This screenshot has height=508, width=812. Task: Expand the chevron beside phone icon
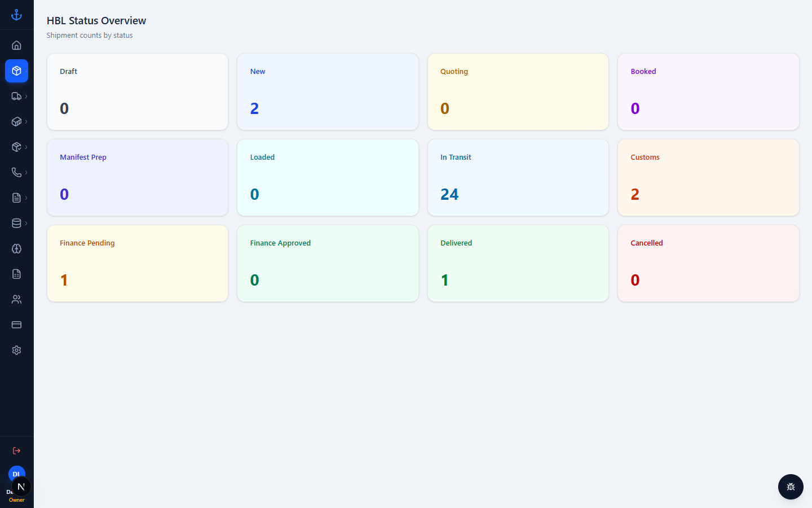26,172
